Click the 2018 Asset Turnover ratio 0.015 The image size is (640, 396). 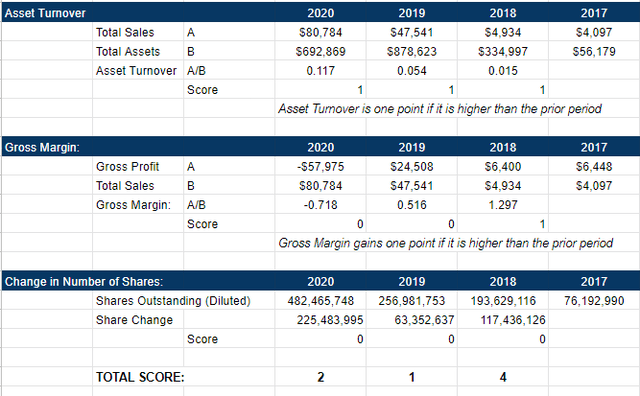pyautogui.click(x=502, y=71)
